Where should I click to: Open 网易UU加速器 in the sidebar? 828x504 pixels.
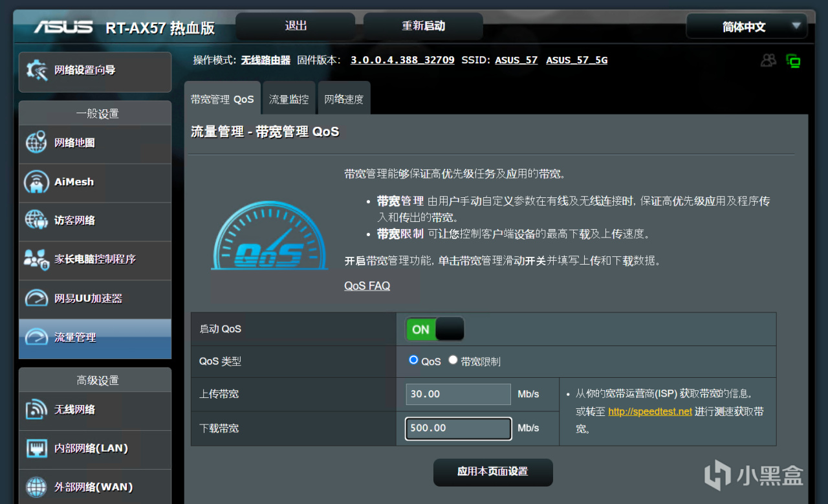[95, 299]
